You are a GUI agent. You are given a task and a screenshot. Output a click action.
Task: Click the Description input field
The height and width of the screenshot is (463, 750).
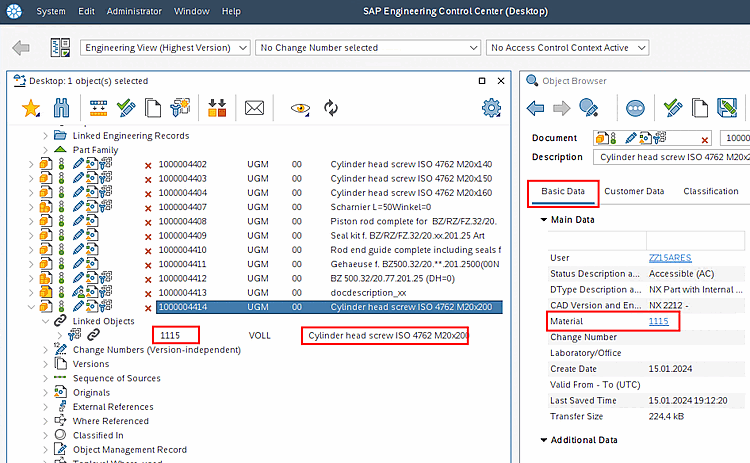pyautogui.click(x=672, y=157)
